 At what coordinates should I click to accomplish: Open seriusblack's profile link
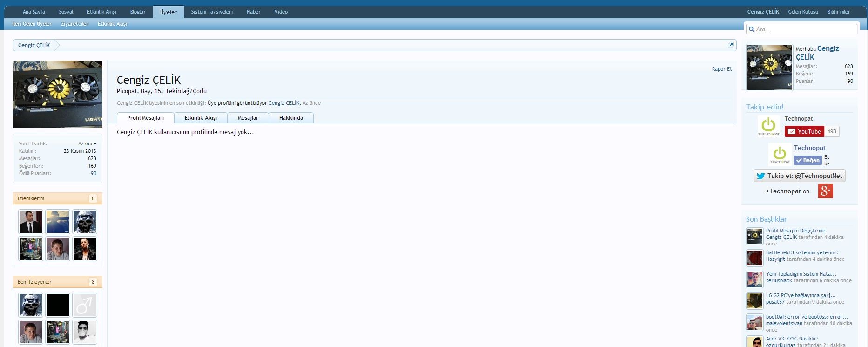pos(779,280)
